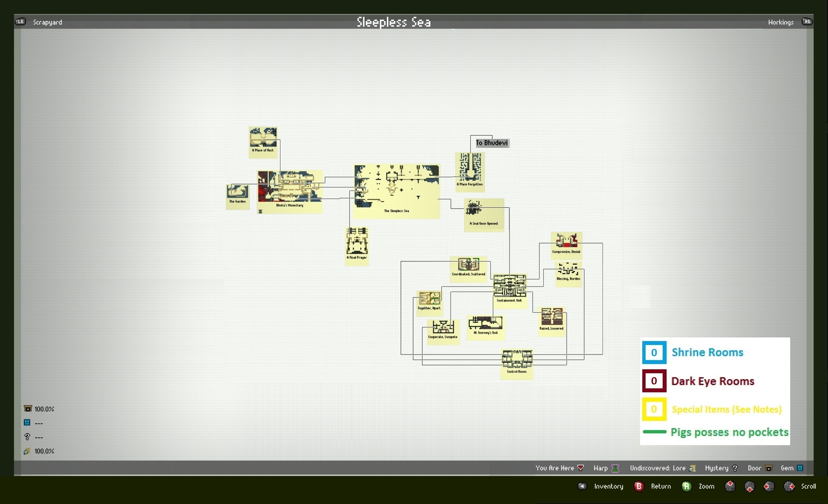Click the Warp hourglass legend icon
Screen dimensions: 828x504
pyautogui.click(x=615, y=468)
